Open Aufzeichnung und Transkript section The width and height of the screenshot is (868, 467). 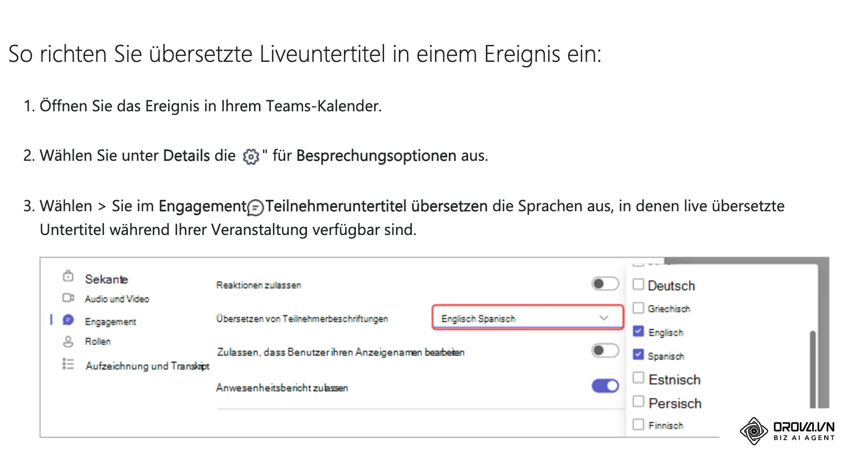click(148, 366)
